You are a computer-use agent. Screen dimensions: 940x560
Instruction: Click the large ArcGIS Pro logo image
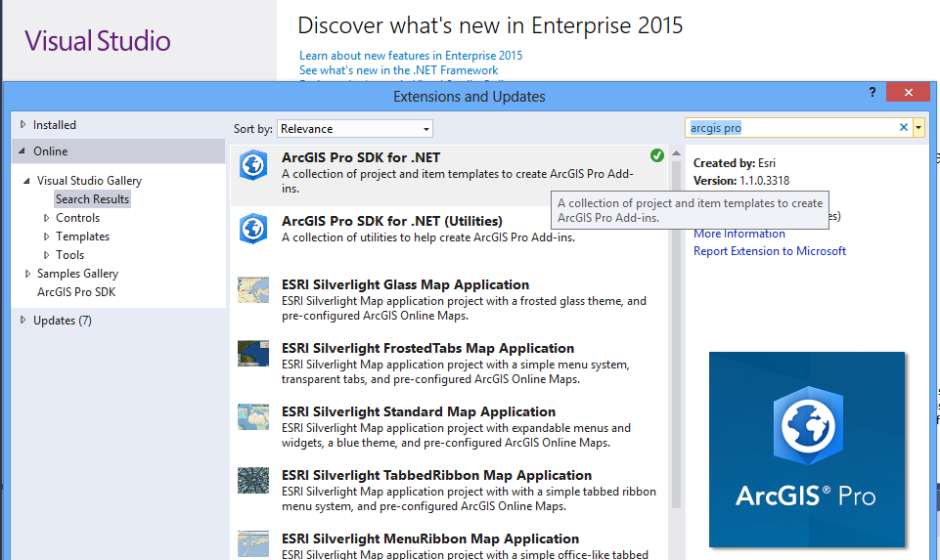click(x=807, y=449)
